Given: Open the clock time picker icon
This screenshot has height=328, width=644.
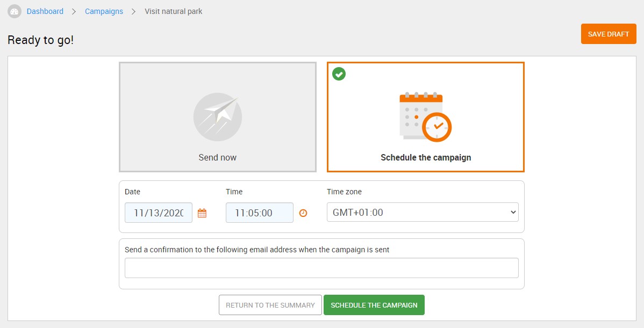Looking at the screenshot, I should 303,213.
